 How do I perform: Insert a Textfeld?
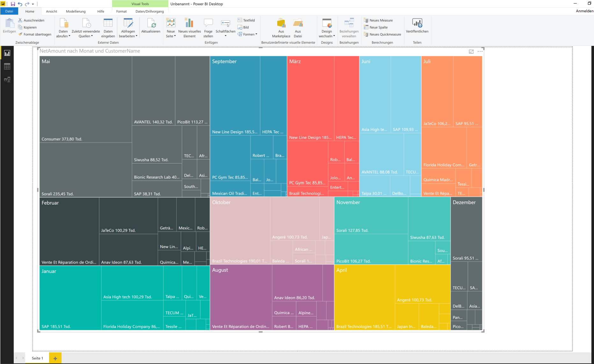click(x=246, y=20)
